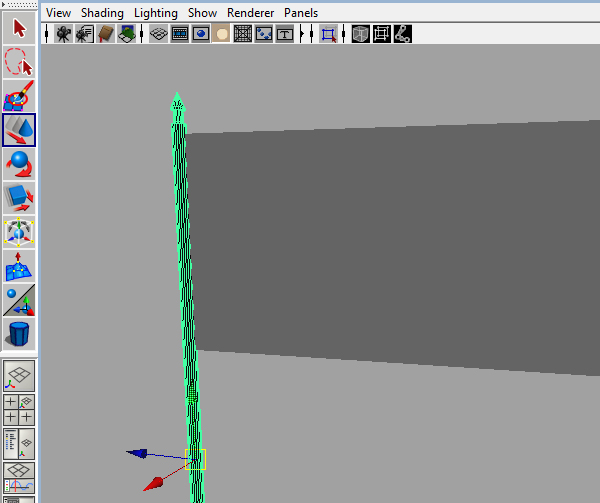
Task: Switch to the four-view layout
Action: pyautogui.click(x=19, y=410)
